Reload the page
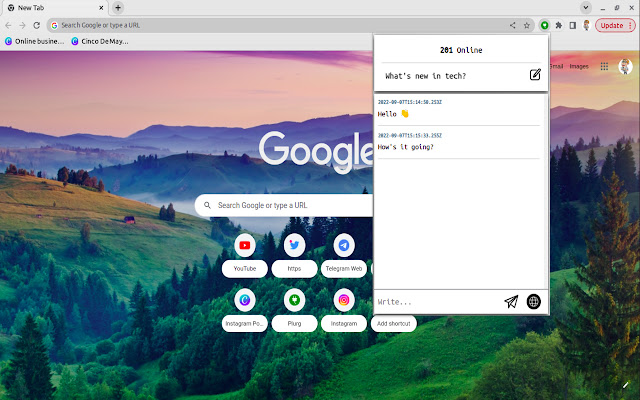Image resolution: width=640 pixels, height=400 pixels. click(36, 25)
